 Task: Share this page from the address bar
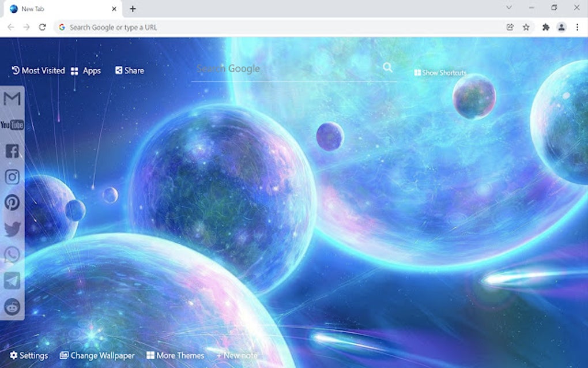point(510,27)
